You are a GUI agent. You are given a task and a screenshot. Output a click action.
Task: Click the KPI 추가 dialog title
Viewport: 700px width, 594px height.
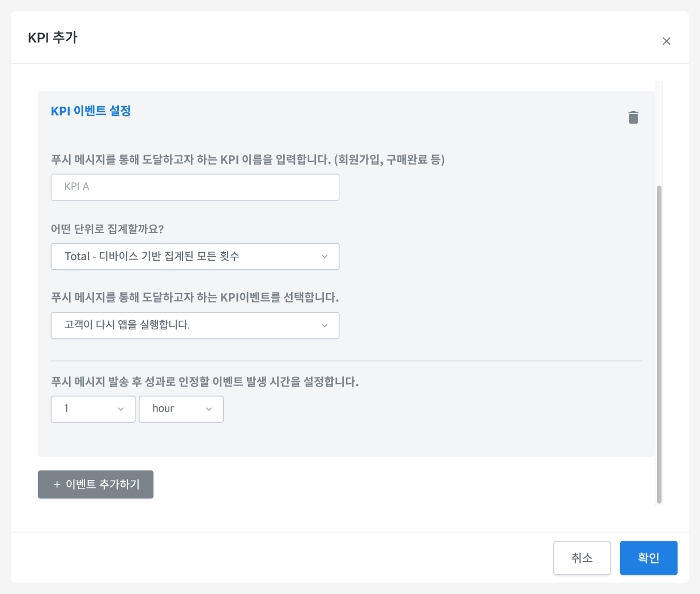click(x=53, y=38)
